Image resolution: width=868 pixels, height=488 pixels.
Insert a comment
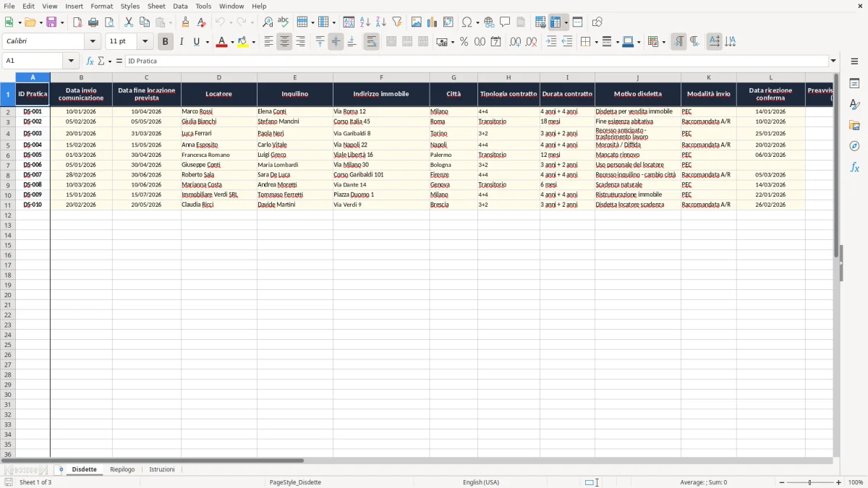(506, 22)
